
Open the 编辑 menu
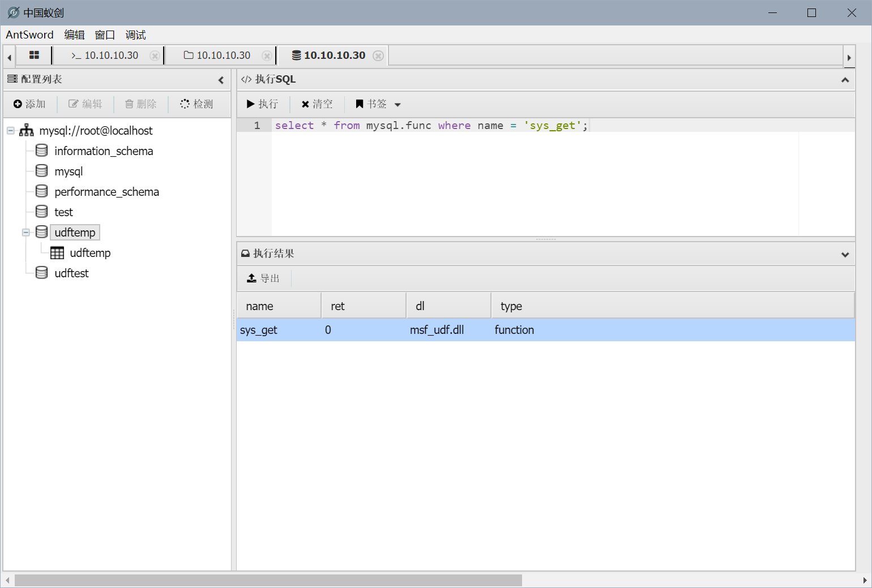coord(74,35)
